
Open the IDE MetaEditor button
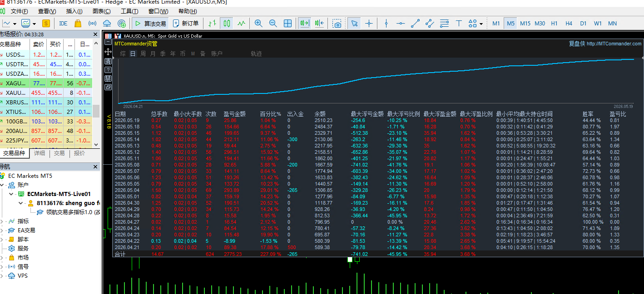63,23
